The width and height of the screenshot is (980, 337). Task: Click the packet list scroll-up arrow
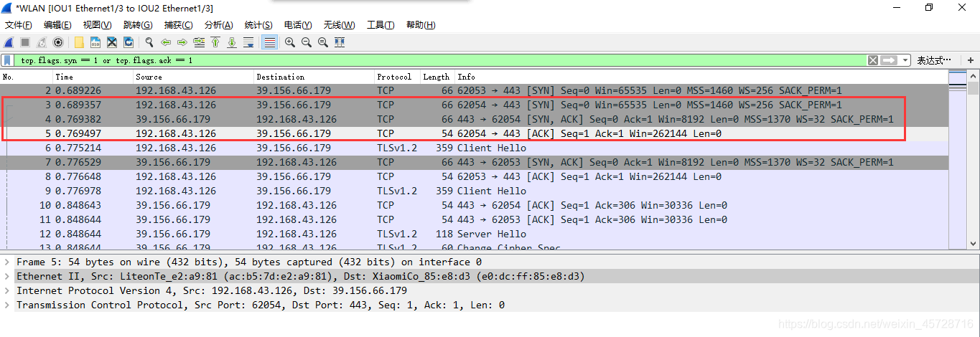(x=974, y=77)
